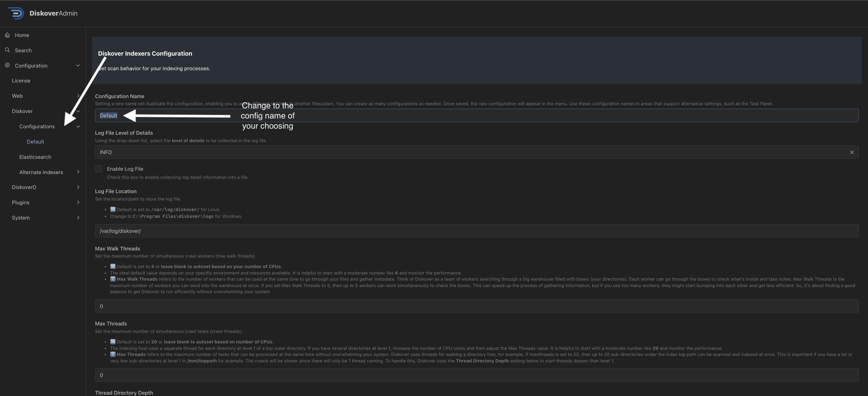This screenshot has height=396, width=868.
Task: Click the Max Walk Threads input
Action: (x=477, y=306)
